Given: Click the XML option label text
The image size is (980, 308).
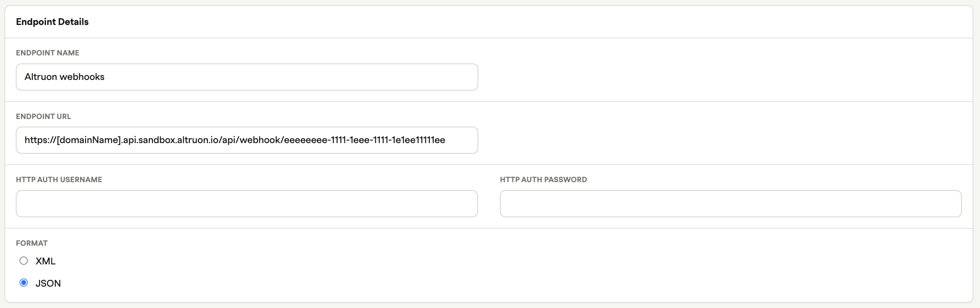Looking at the screenshot, I should point(45,261).
